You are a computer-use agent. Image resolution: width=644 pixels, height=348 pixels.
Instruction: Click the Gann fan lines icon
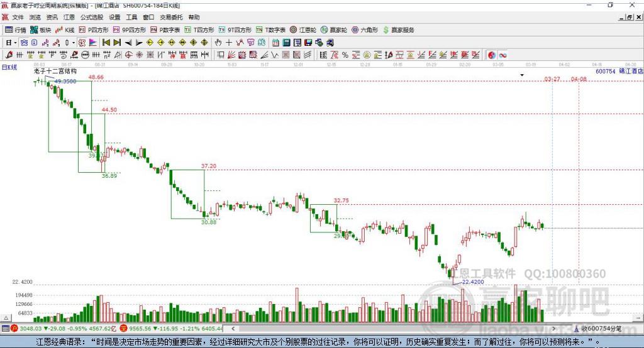click(x=231, y=55)
